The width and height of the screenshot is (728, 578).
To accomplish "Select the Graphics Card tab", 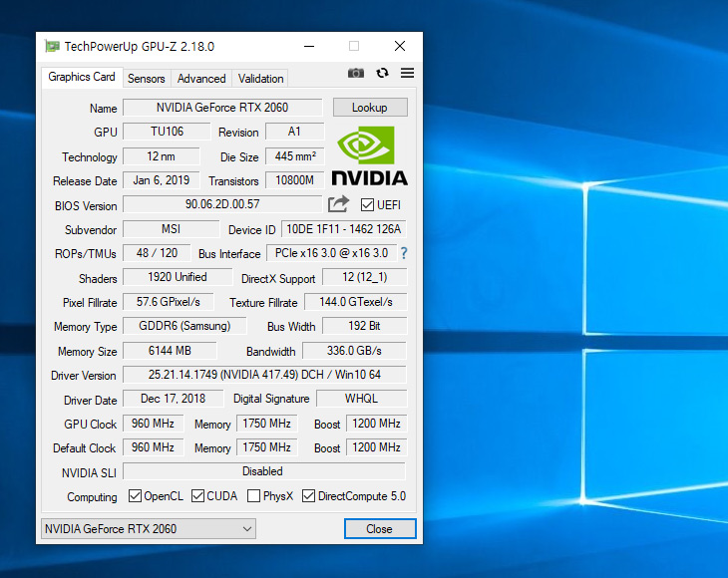I will point(82,77).
